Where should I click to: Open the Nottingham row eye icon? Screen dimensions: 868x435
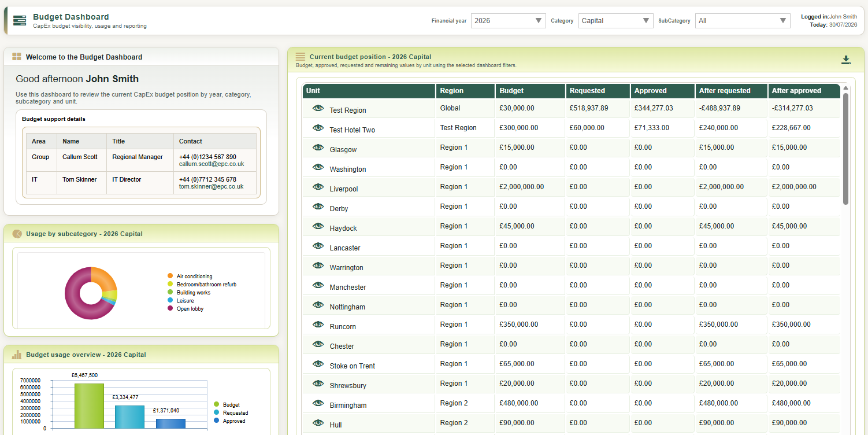(318, 305)
